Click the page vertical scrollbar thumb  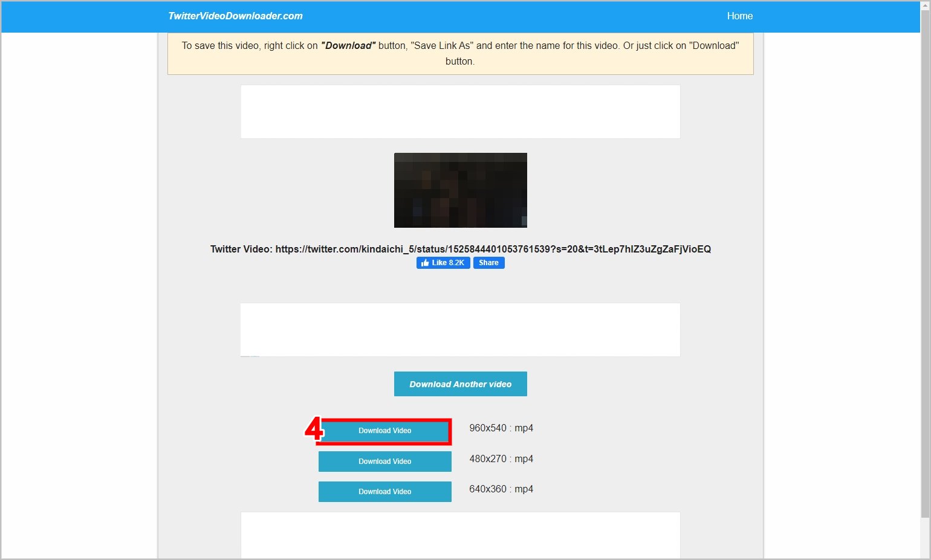[925, 263]
